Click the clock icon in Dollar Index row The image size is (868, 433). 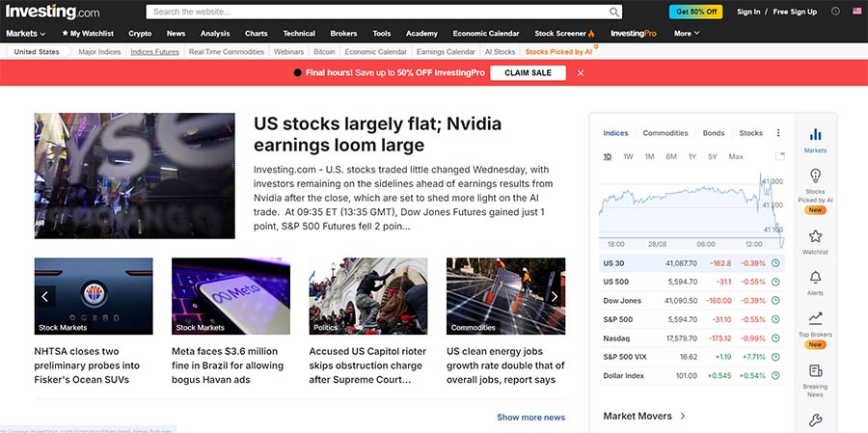[775, 376]
